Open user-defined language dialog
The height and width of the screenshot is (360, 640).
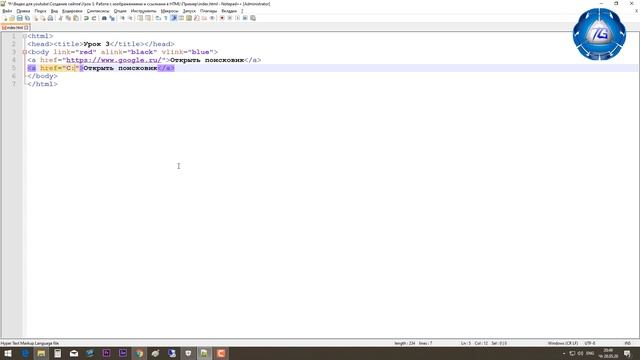[181, 18]
